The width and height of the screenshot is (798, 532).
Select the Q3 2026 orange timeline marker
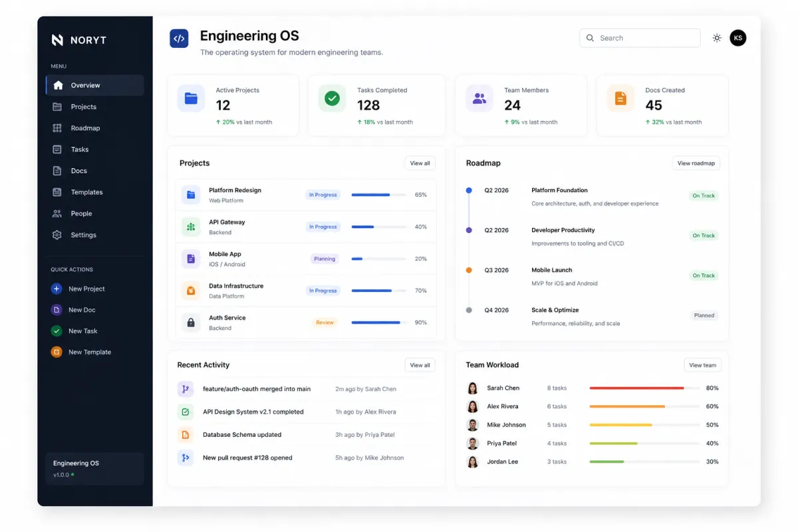469,270
